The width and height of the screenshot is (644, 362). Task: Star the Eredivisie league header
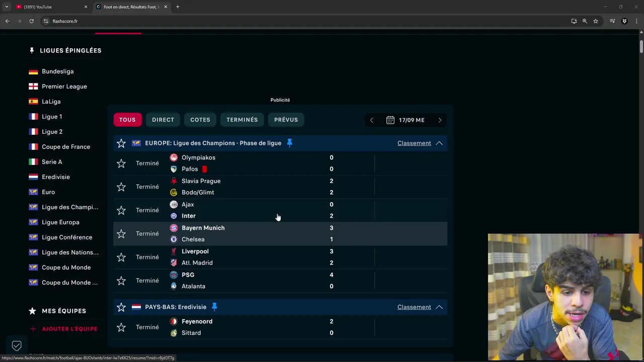121,307
